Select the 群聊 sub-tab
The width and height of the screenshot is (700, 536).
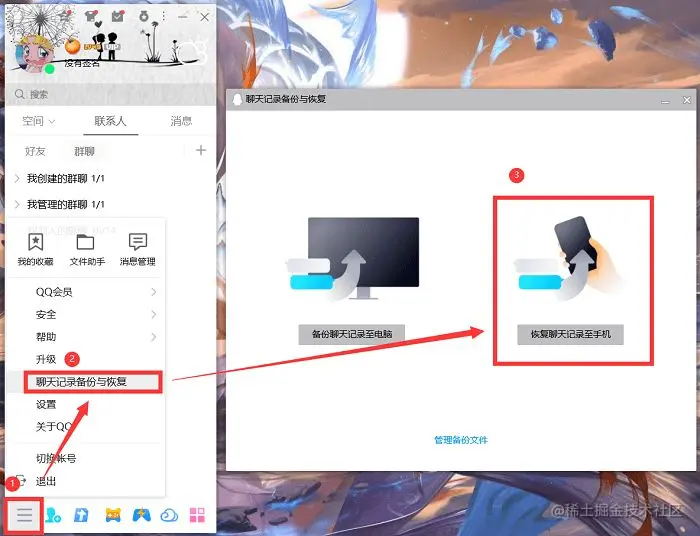pyautogui.click(x=84, y=151)
